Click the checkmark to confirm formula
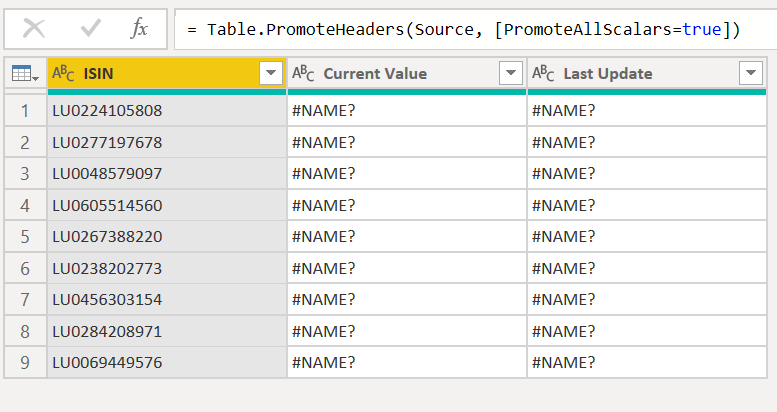 pos(90,29)
